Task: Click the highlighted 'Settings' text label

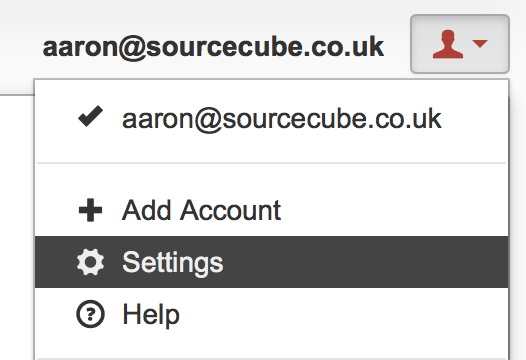Action: click(172, 263)
